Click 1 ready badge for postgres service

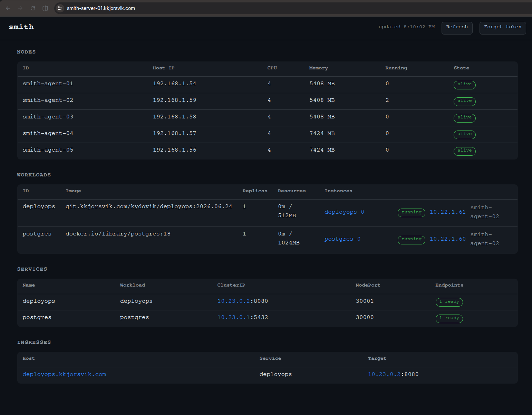[x=449, y=318]
